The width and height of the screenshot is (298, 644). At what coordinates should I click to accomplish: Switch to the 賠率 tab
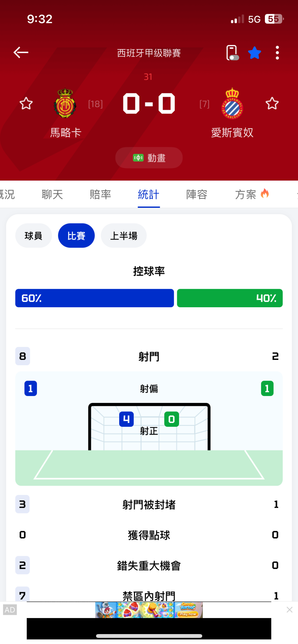tap(100, 195)
